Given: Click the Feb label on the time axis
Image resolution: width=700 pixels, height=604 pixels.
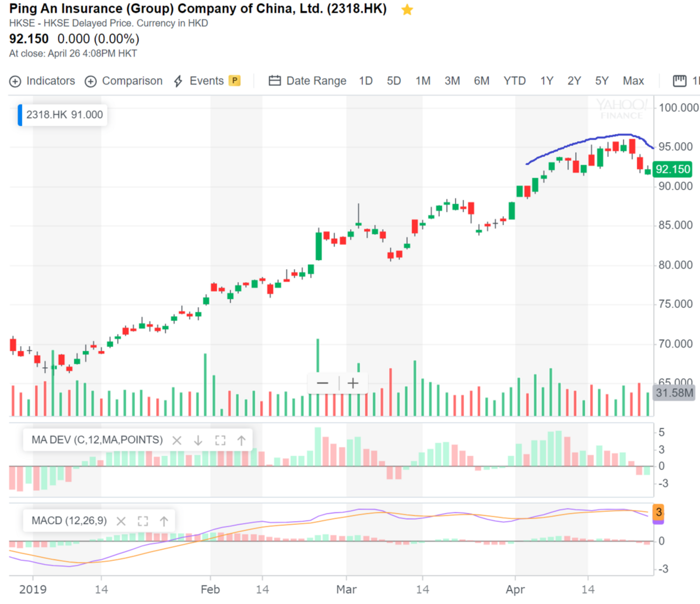Looking at the screenshot, I should 210,589.
